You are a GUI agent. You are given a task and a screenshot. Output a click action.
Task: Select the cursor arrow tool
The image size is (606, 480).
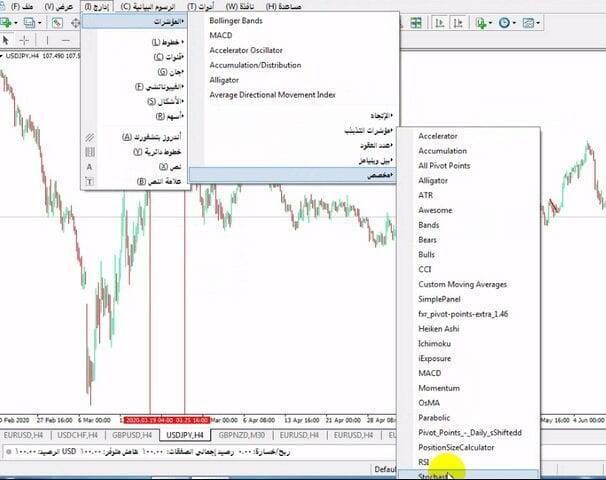coord(5,40)
